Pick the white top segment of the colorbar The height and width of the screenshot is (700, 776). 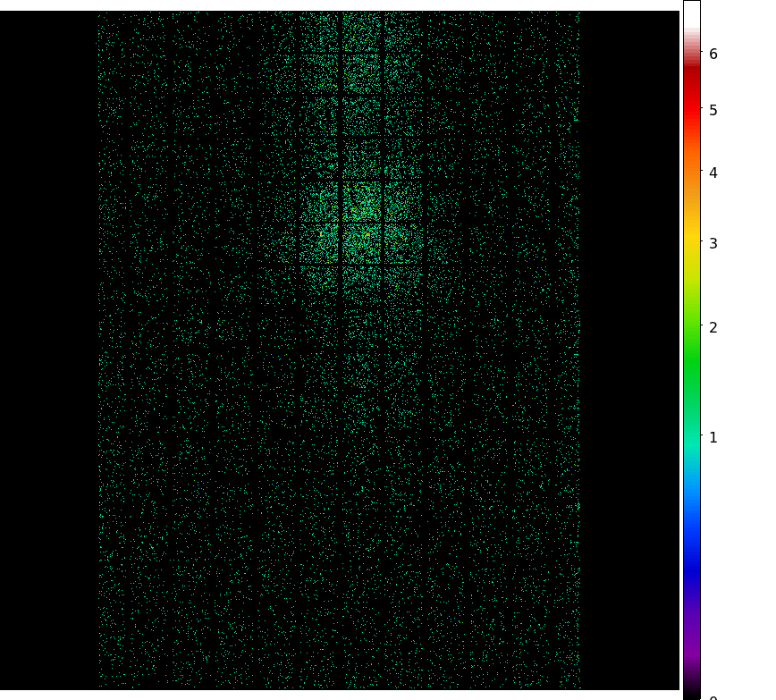pos(691,18)
